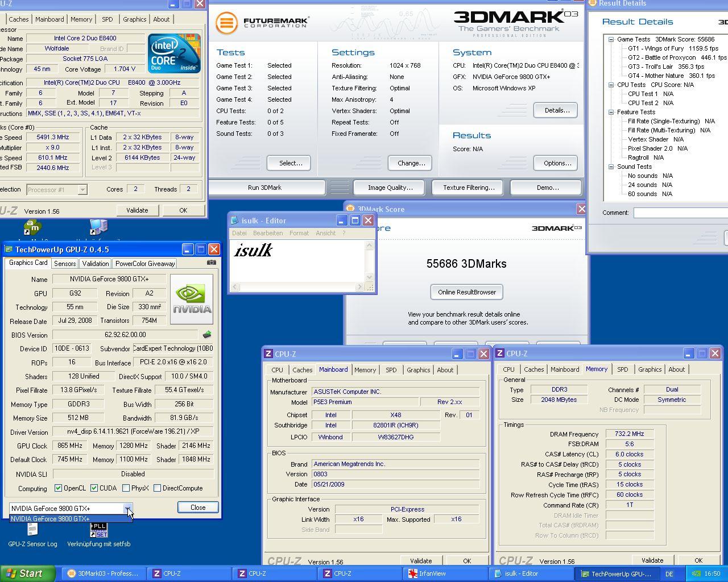Image resolution: width=728 pixels, height=582 pixels.
Task: Switch to SPD tab in Mainboard CPU-Z window
Action: click(x=391, y=370)
